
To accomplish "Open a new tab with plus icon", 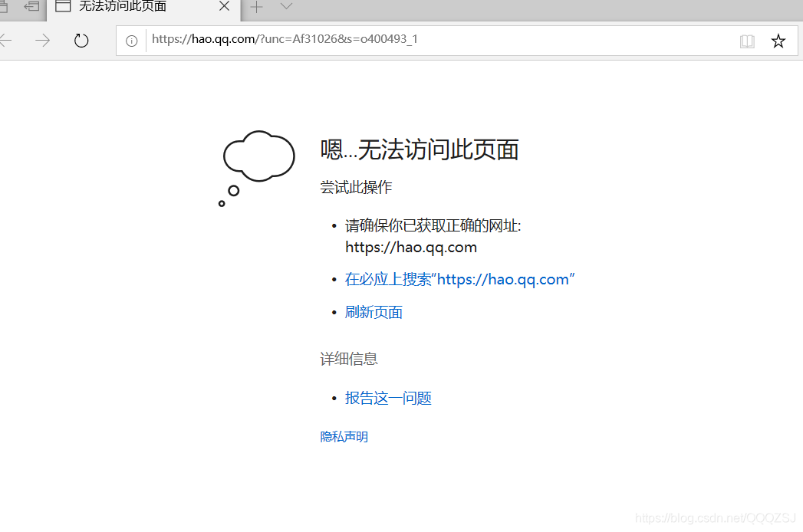I will pos(256,7).
